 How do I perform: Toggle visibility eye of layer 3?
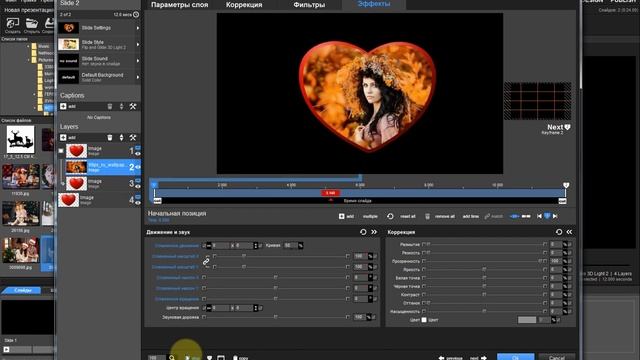click(138, 187)
